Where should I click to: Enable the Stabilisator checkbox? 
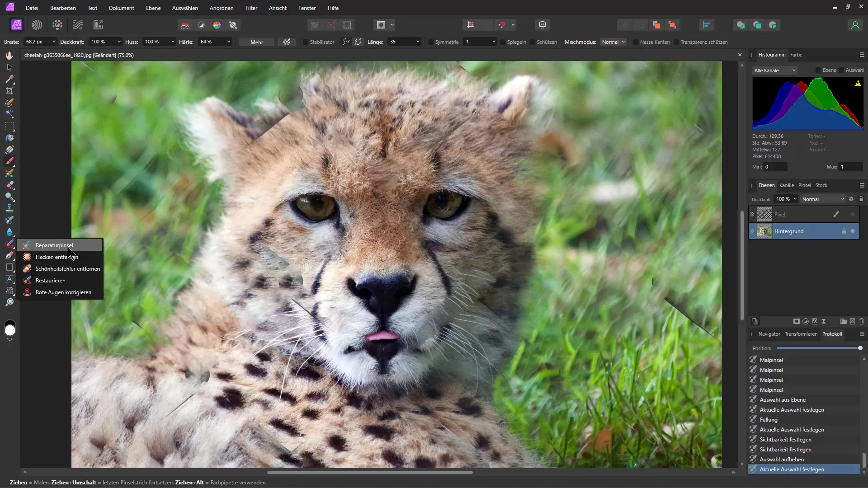click(x=306, y=42)
